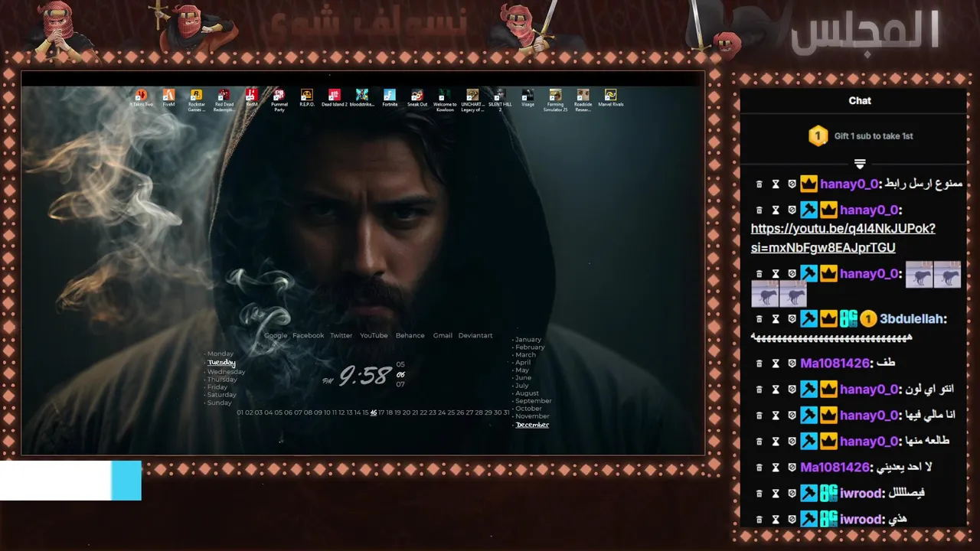The width and height of the screenshot is (980, 551).
Task: Click the 9:58 clock widget
Action: coord(365,376)
